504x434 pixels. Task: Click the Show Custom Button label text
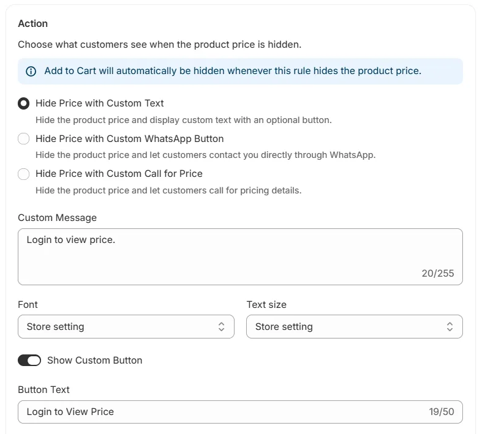95,361
